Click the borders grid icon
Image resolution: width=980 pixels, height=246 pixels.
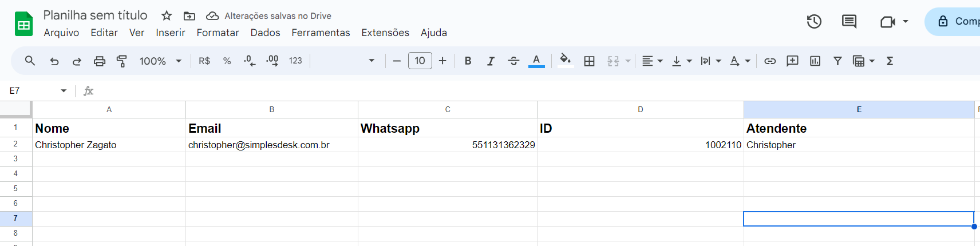tap(589, 61)
